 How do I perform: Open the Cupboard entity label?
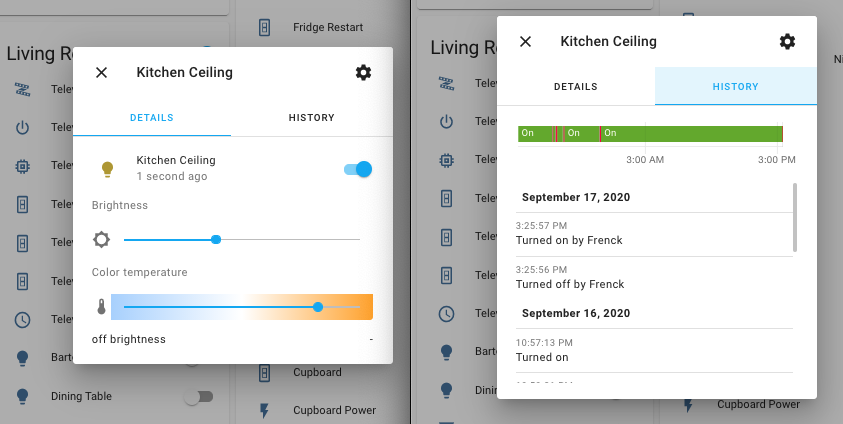tap(317, 373)
